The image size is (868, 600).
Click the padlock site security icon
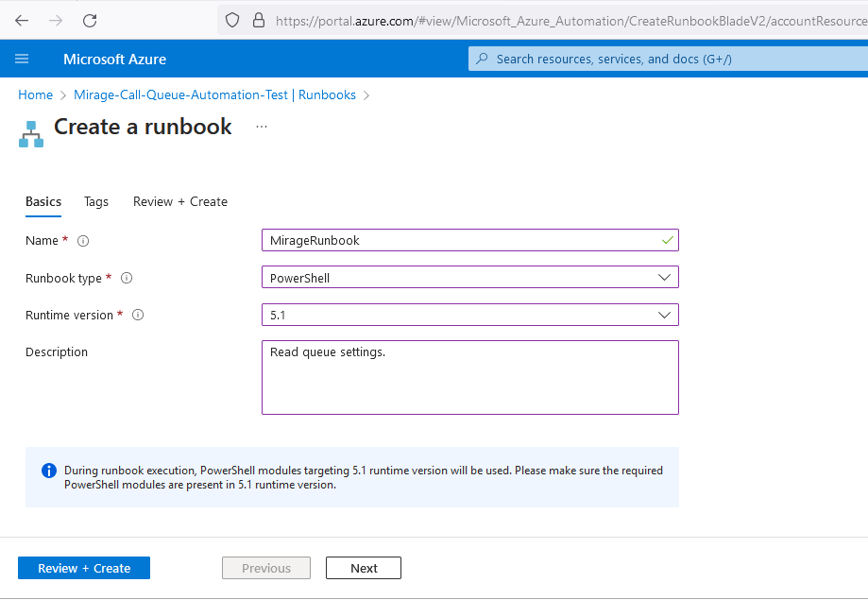click(x=259, y=21)
